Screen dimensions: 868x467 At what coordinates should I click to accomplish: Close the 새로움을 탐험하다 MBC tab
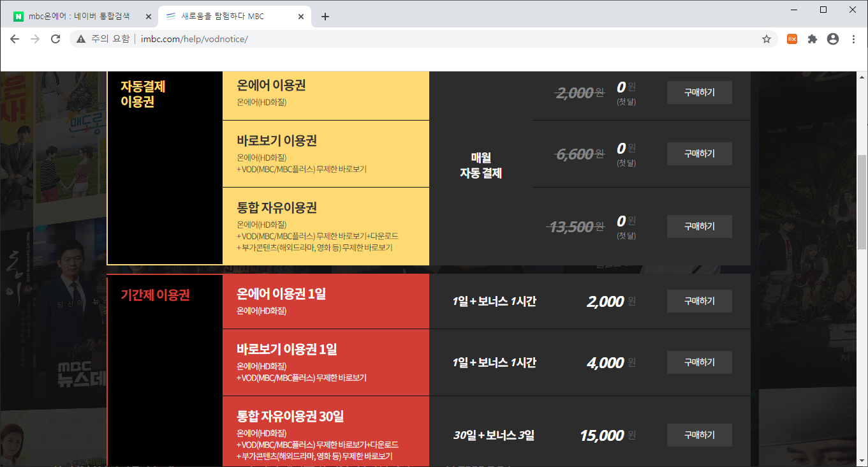[x=302, y=17]
